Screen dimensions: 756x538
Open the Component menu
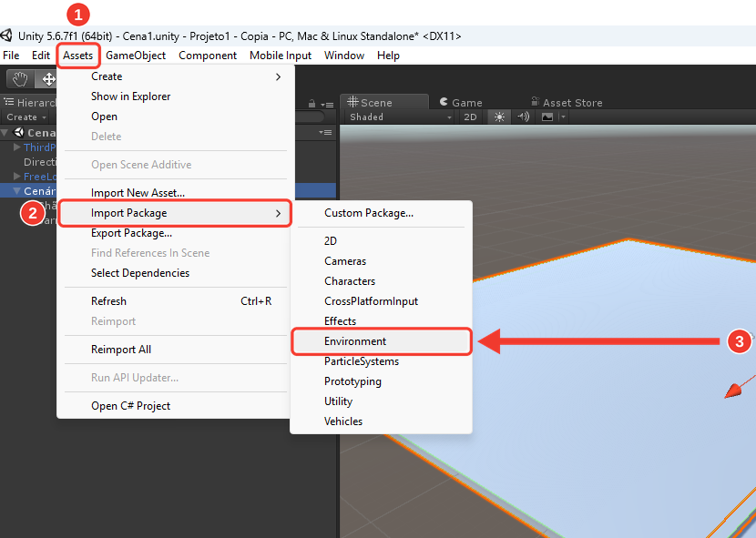coord(208,56)
